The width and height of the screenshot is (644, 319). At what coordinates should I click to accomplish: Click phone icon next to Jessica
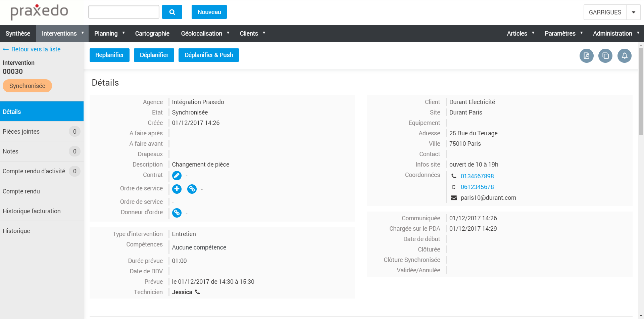click(198, 292)
